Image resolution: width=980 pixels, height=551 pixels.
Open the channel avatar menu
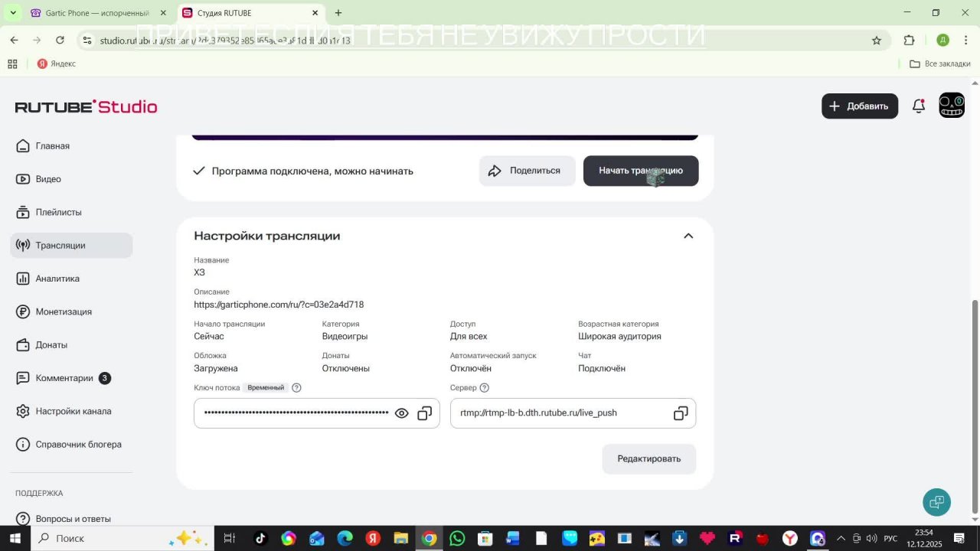[952, 106]
